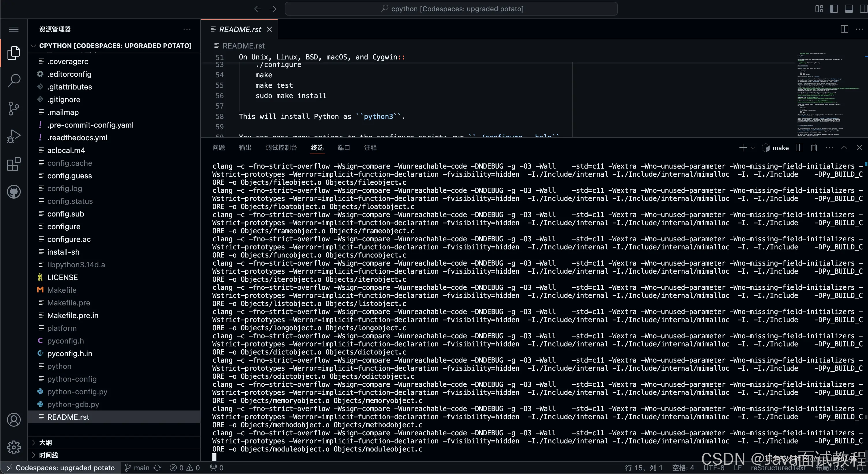Split the terminal pane

[x=799, y=148]
